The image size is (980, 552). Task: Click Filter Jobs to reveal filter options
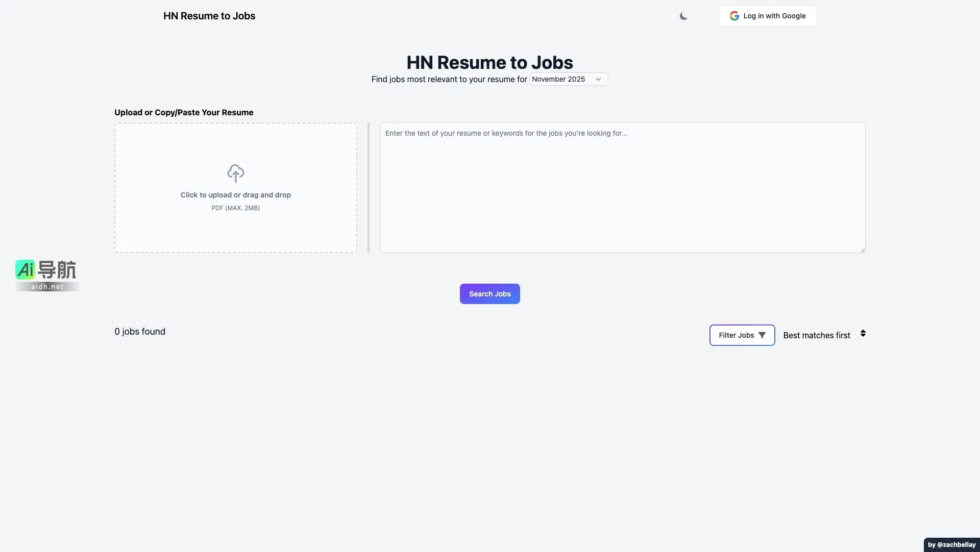tap(741, 335)
